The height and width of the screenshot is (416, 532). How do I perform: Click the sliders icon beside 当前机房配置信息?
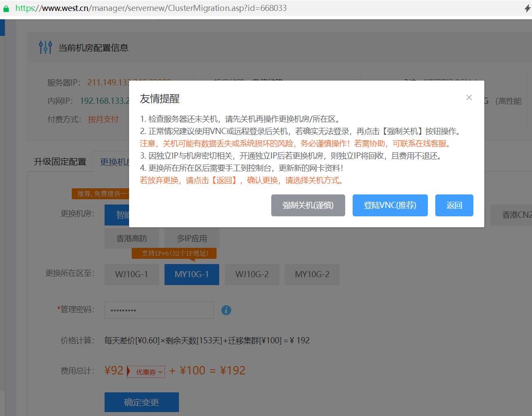(45, 47)
